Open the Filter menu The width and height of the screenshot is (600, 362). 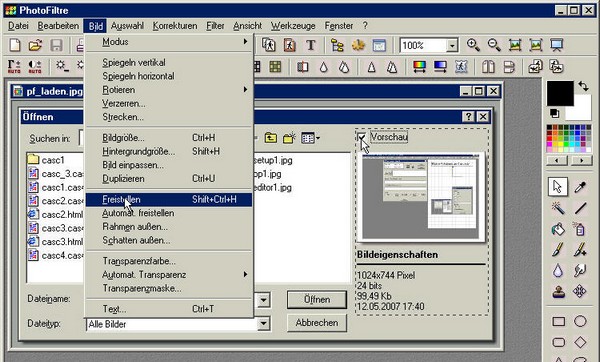(215, 26)
